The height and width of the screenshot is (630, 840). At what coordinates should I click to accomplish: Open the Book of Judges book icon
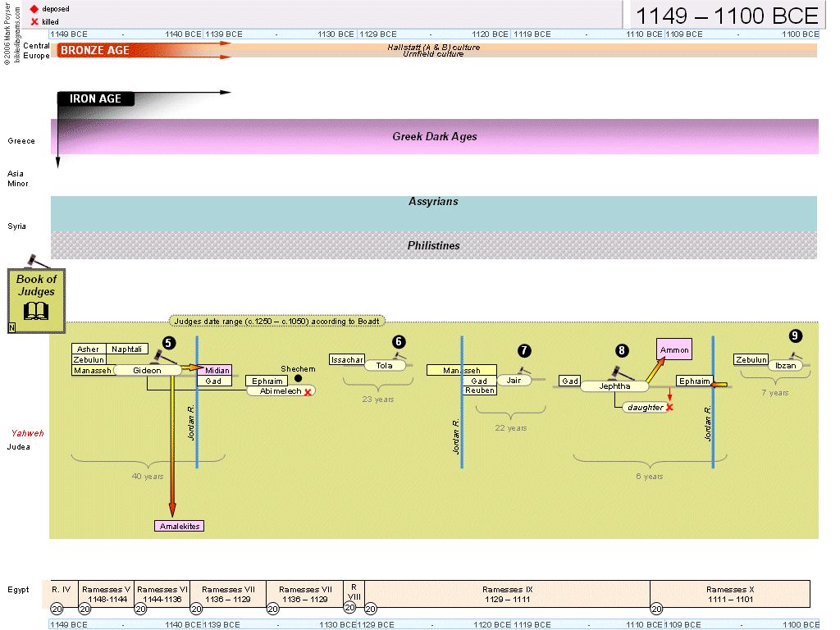click(x=37, y=311)
